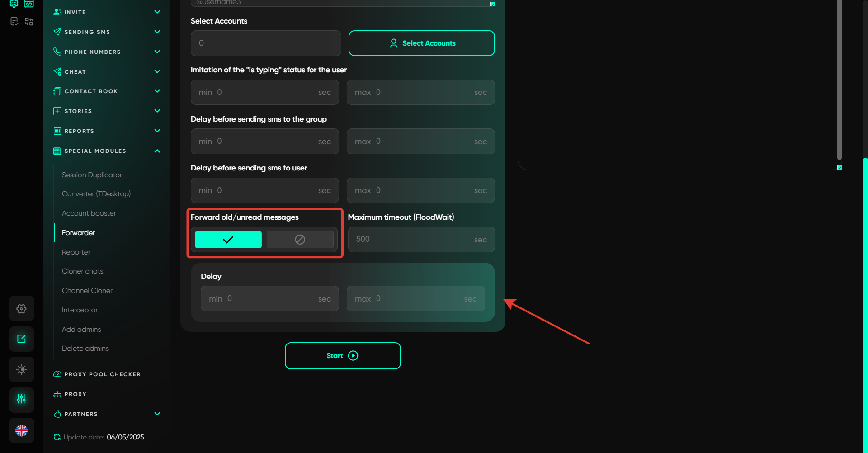The width and height of the screenshot is (868, 453).
Task: Expand the Partners section chevron
Action: (157, 414)
